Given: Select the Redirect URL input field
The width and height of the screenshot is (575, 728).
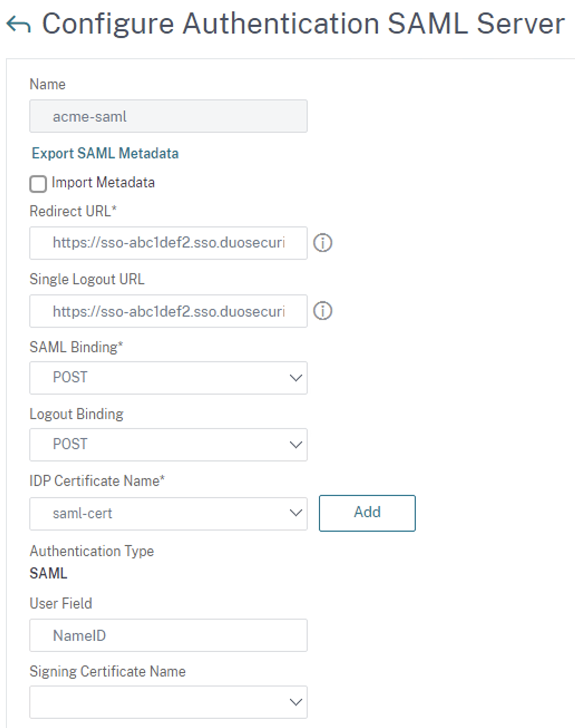Looking at the screenshot, I should tap(167, 242).
